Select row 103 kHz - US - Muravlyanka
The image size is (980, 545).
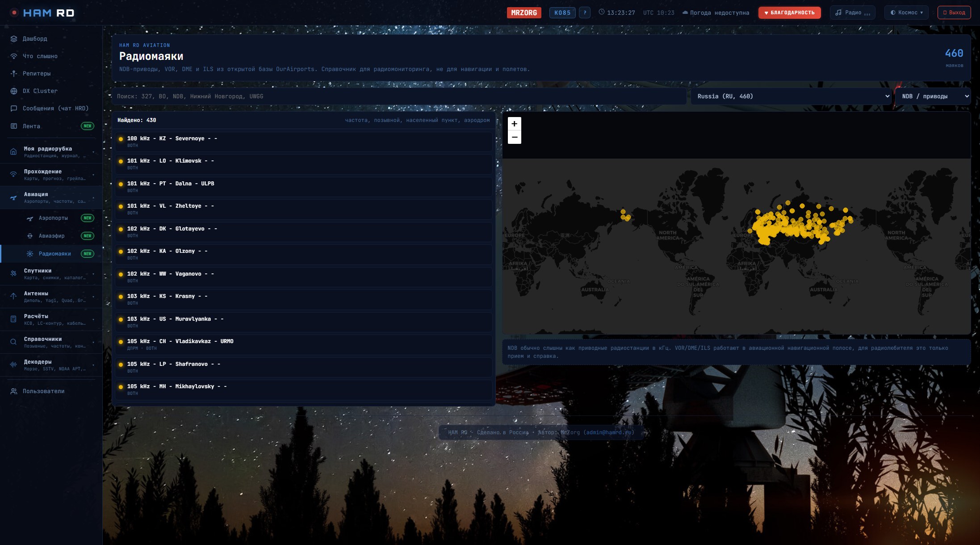pos(304,322)
